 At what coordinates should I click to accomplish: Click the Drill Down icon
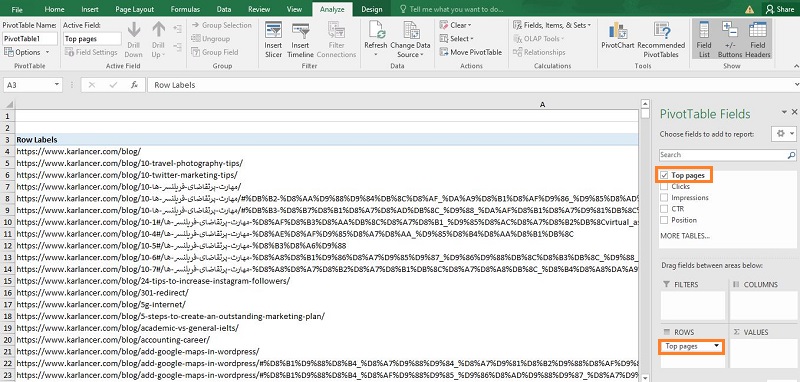134,40
